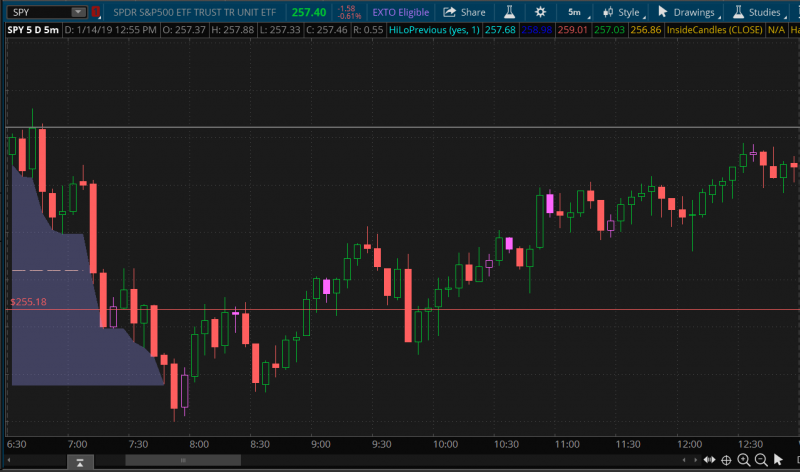Image resolution: width=800 pixels, height=472 pixels.
Task: Select the pointer cursor tool
Action: [x=778, y=460]
